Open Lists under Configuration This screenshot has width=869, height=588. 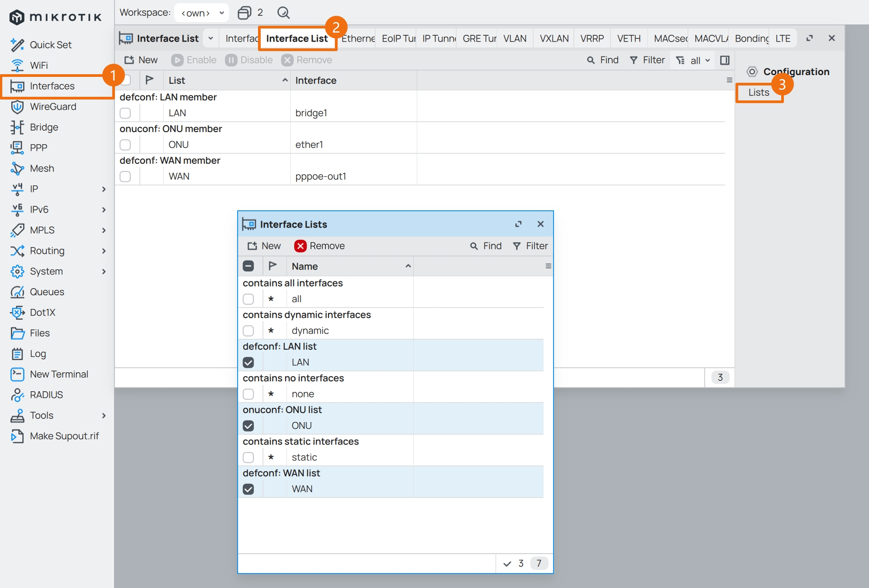(759, 92)
